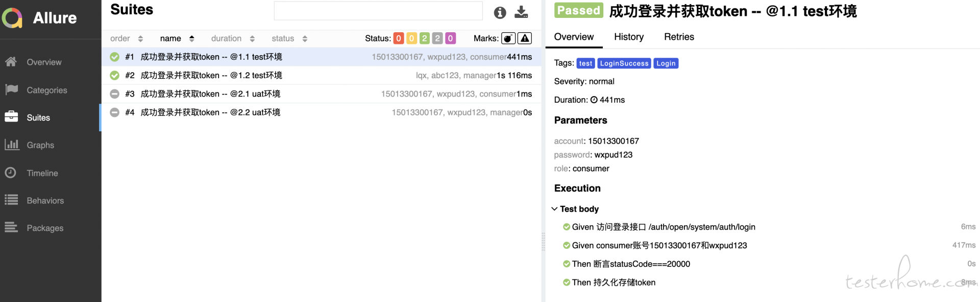Click password parameter value wxpud123
The image size is (980, 302).
click(x=614, y=155)
